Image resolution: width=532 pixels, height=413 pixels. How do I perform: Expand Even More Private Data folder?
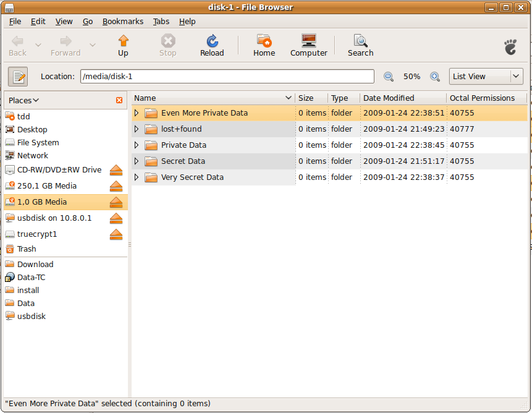click(137, 113)
